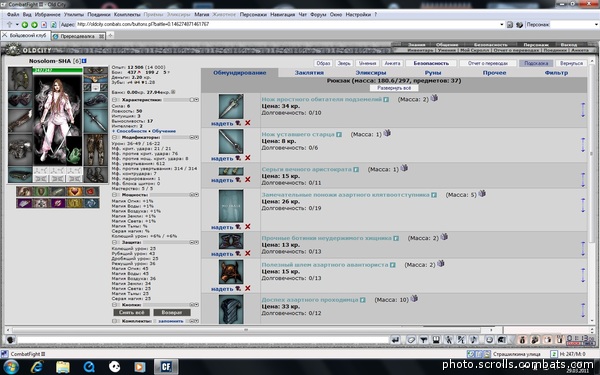Open the address bar dropdown arrow
The height and width of the screenshot is (375, 600).
(x=502, y=24)
